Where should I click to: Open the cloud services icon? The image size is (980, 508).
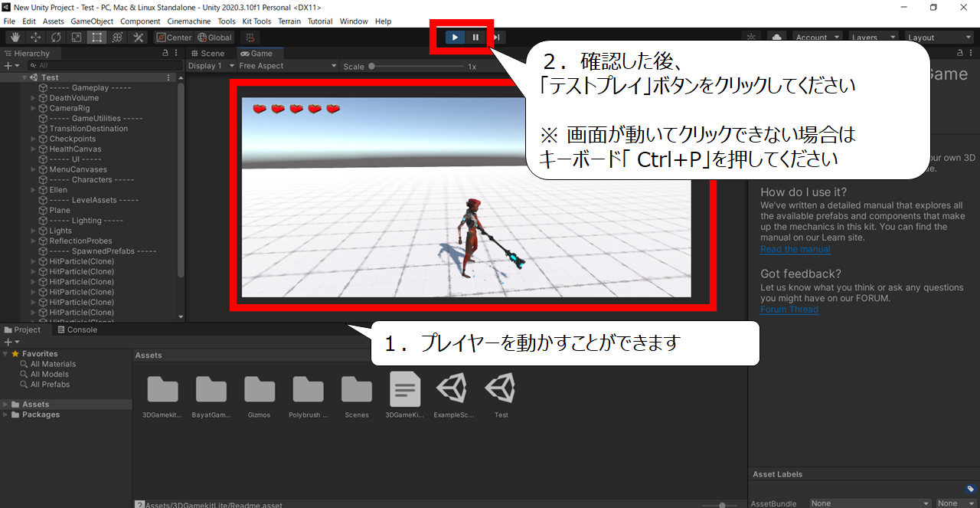[x=776, y=37]
